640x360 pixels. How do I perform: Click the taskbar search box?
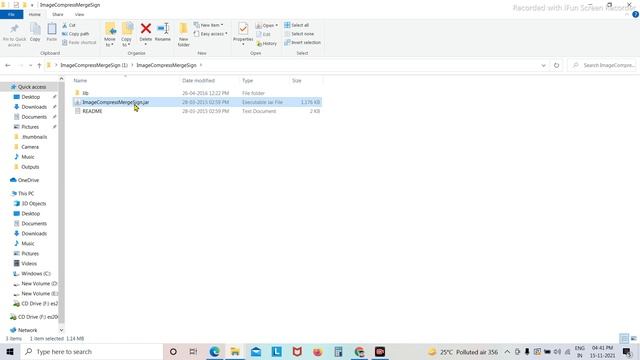[x=91, y=352]
